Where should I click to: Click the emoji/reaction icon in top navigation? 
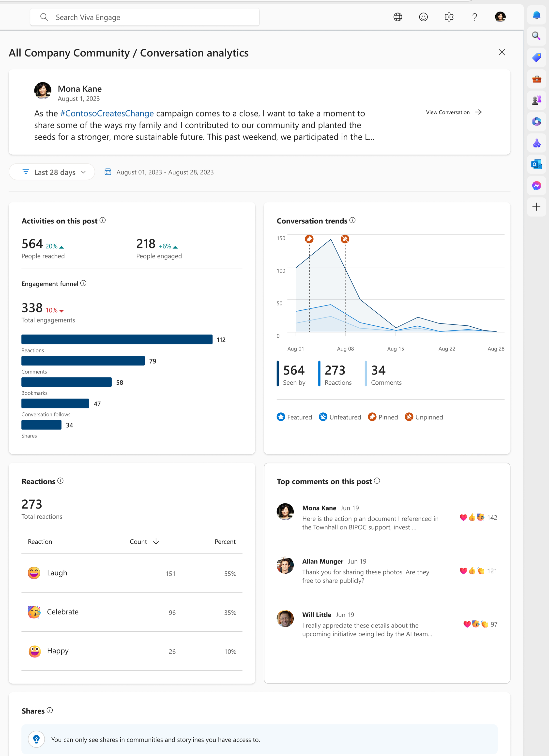423,16
